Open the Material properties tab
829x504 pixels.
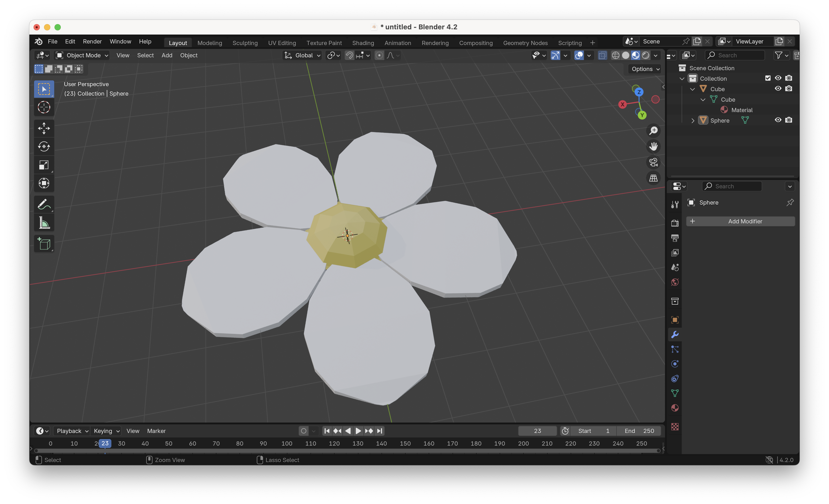[675, 408]
